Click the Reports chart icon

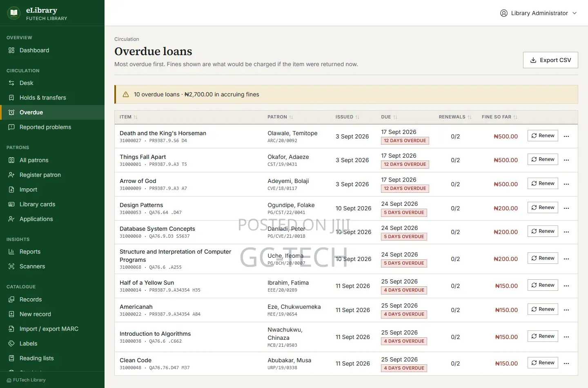[x=11, y=252]
